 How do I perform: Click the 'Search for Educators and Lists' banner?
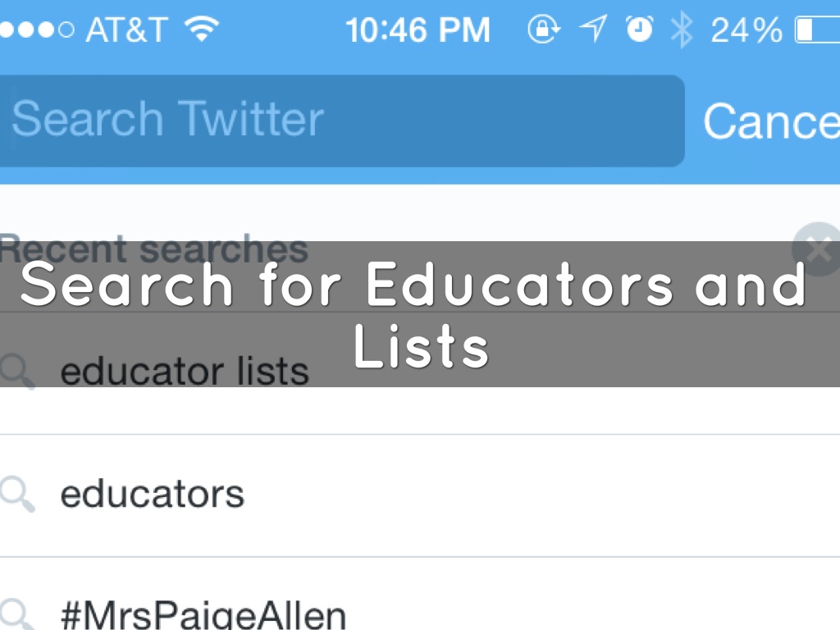[x=414, y=315]
